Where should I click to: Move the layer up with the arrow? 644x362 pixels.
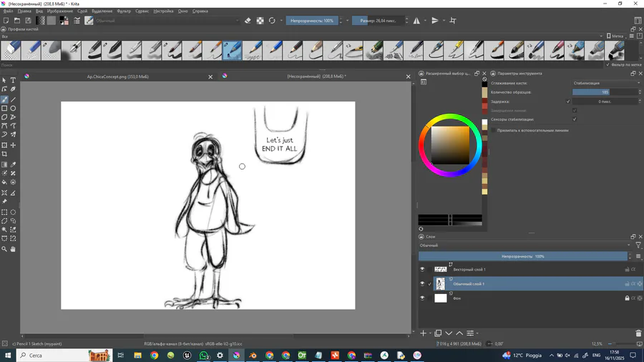(x=459, y=333)
